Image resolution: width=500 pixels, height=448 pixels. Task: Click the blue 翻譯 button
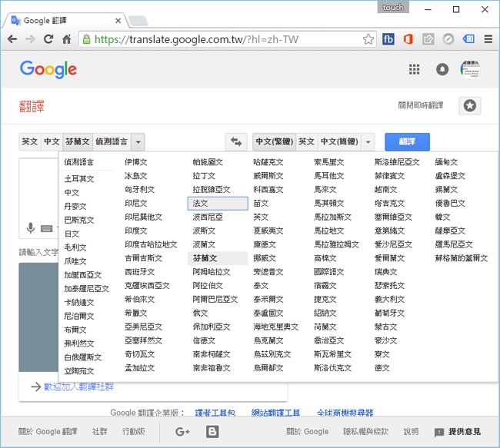click(x=407, y=142)
